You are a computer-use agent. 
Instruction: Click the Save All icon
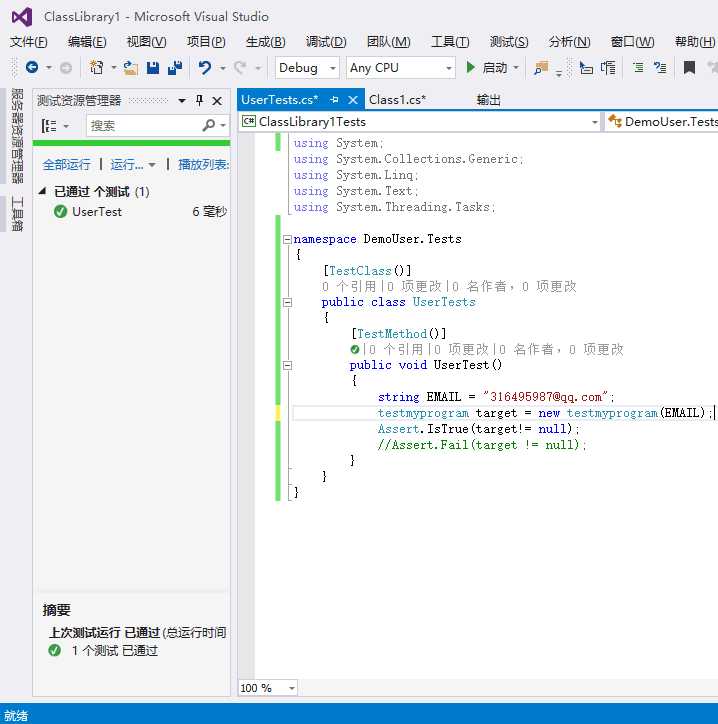click(x=175, y=68)
